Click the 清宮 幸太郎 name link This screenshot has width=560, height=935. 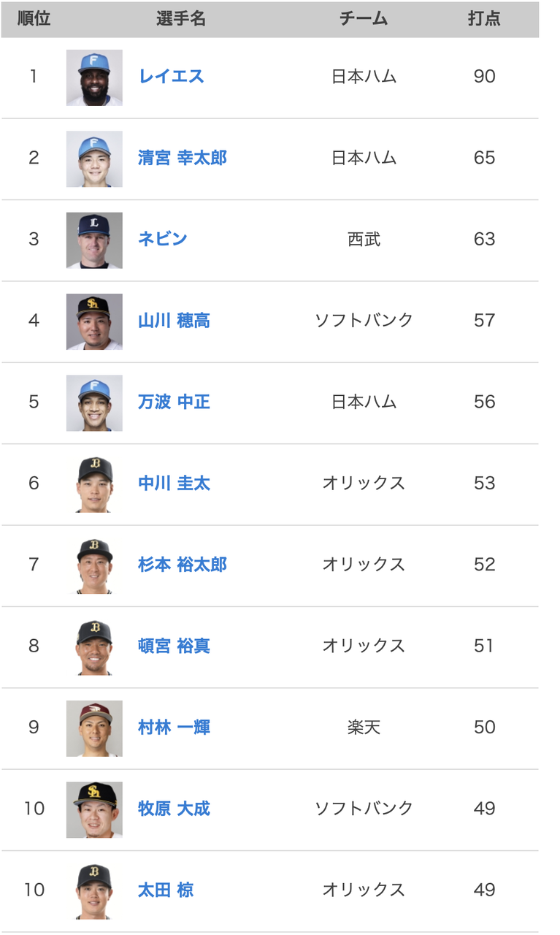click(183, 158)
